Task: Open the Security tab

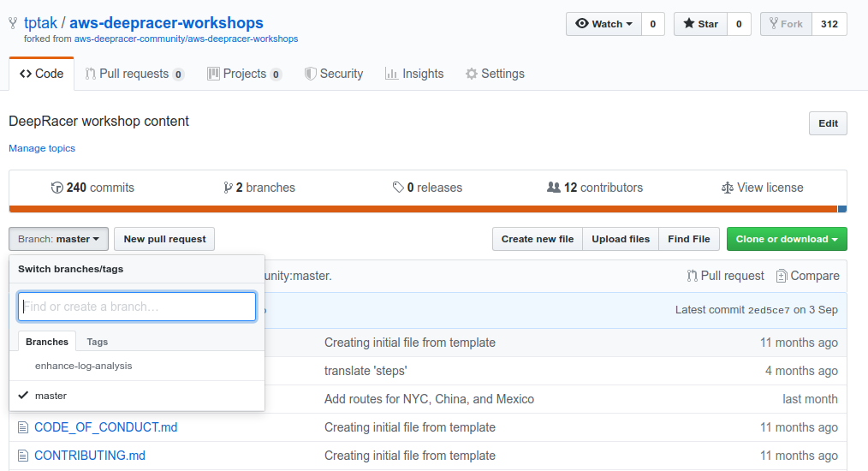Action: 334,74
